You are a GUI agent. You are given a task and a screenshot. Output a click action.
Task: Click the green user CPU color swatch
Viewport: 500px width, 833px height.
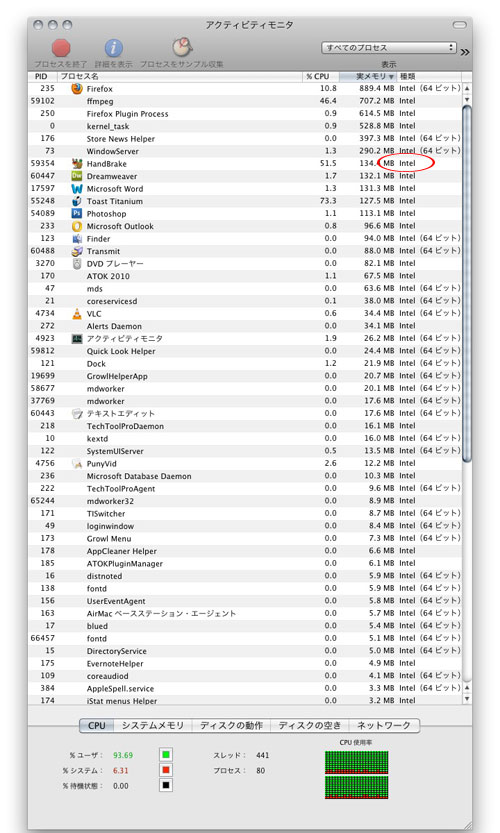pos(166,754)
